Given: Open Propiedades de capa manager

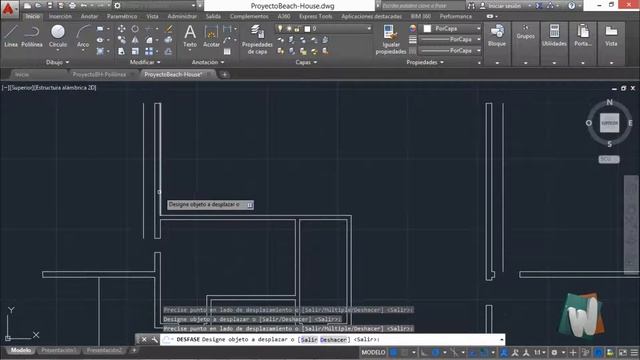Looking at the screenshot, I should click(x=257, y=39).
